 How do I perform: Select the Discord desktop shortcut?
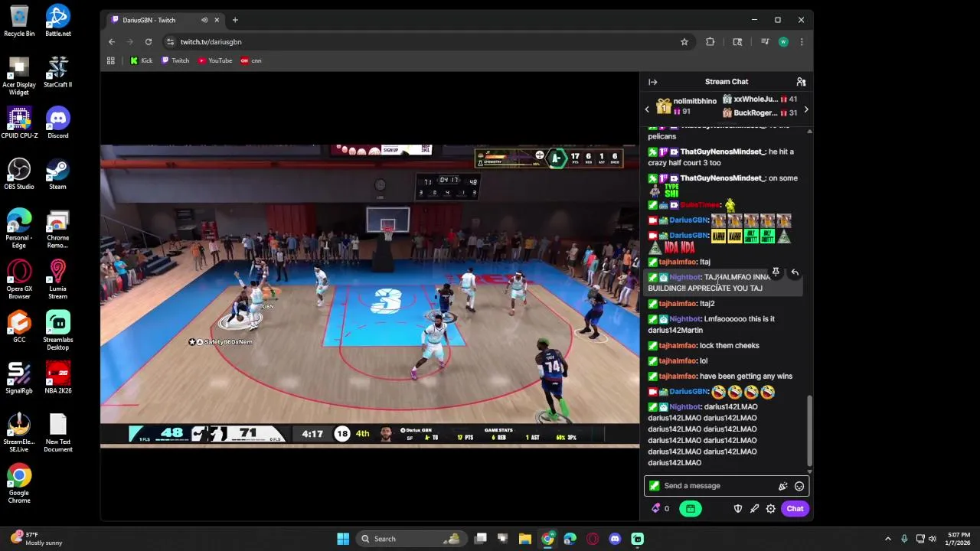point(57,122)
